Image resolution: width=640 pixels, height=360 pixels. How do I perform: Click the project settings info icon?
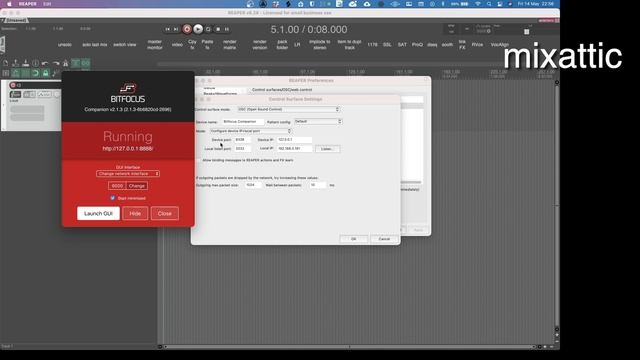36,63
